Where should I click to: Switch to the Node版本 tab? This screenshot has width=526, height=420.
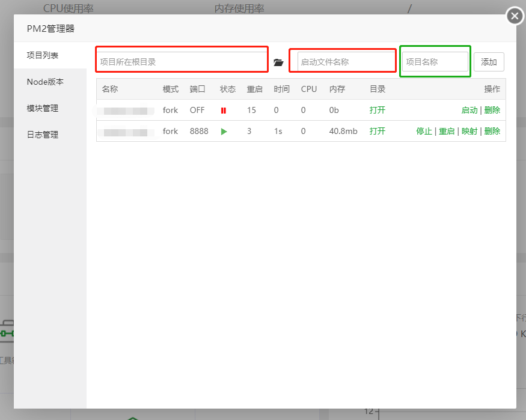(x=50, y=82)
